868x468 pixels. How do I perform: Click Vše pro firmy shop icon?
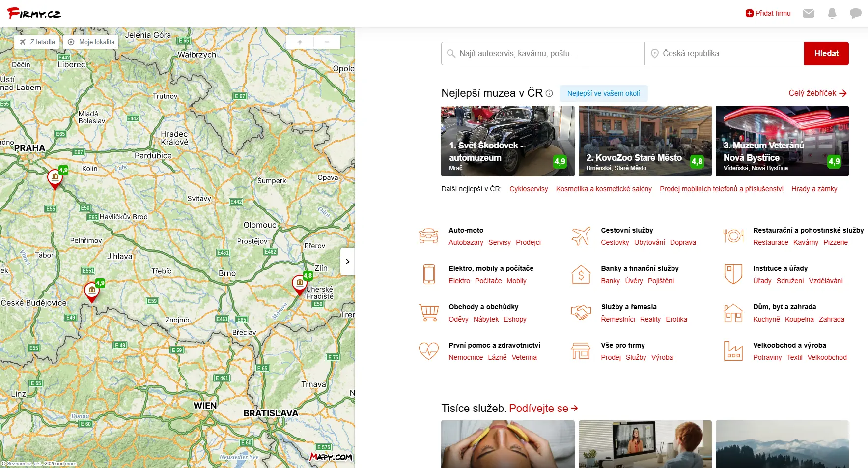tap(581, 351)
